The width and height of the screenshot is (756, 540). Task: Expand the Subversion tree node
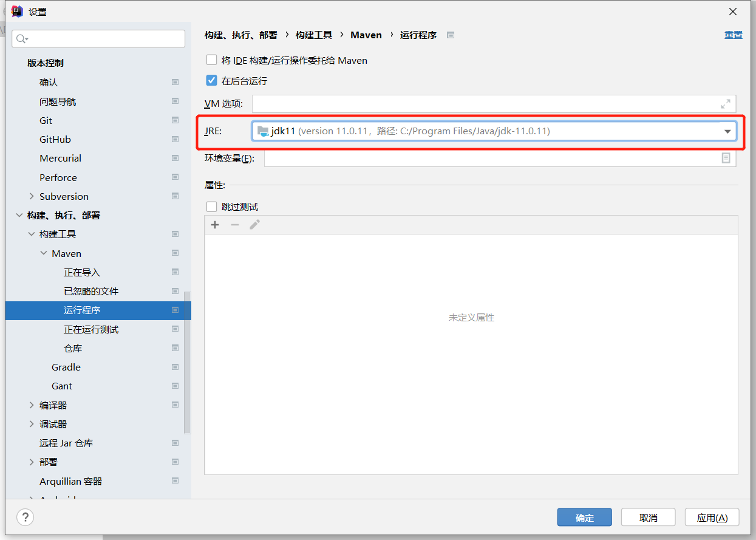pyautogui.click(x=32, y=196)
